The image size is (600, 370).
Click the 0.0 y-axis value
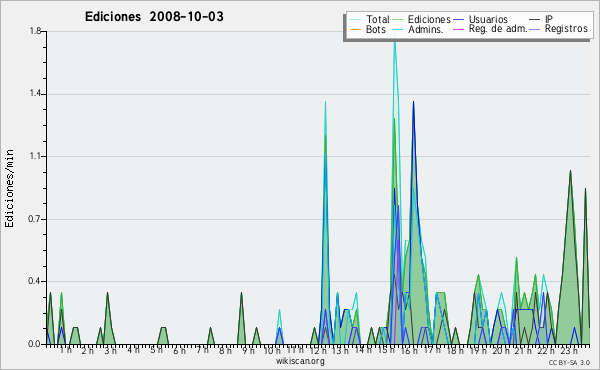pos(35,344)
